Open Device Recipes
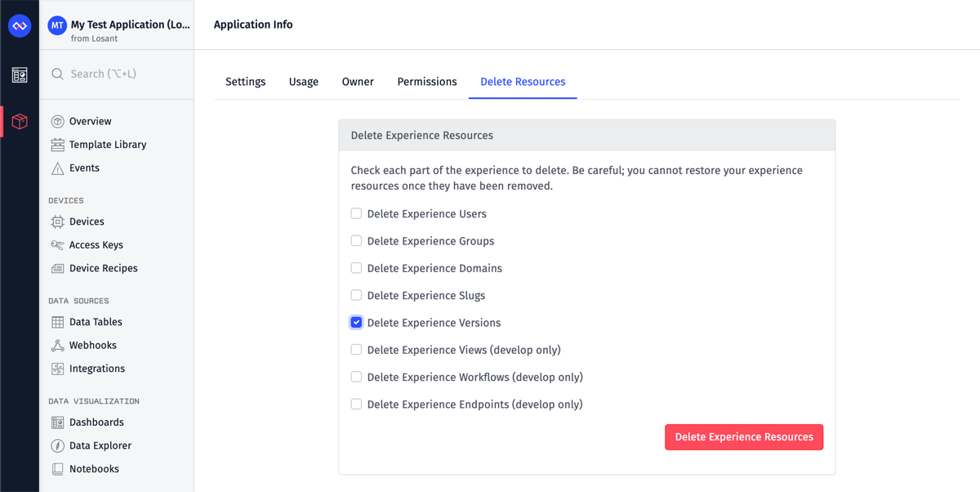This screenshot has height=492, width=980. click(104, 268)
